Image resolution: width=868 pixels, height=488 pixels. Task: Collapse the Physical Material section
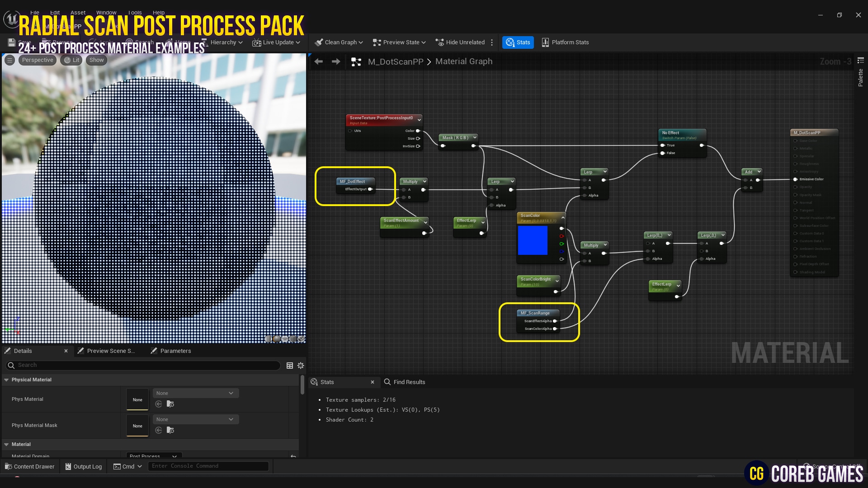click(x=6, y=380)
